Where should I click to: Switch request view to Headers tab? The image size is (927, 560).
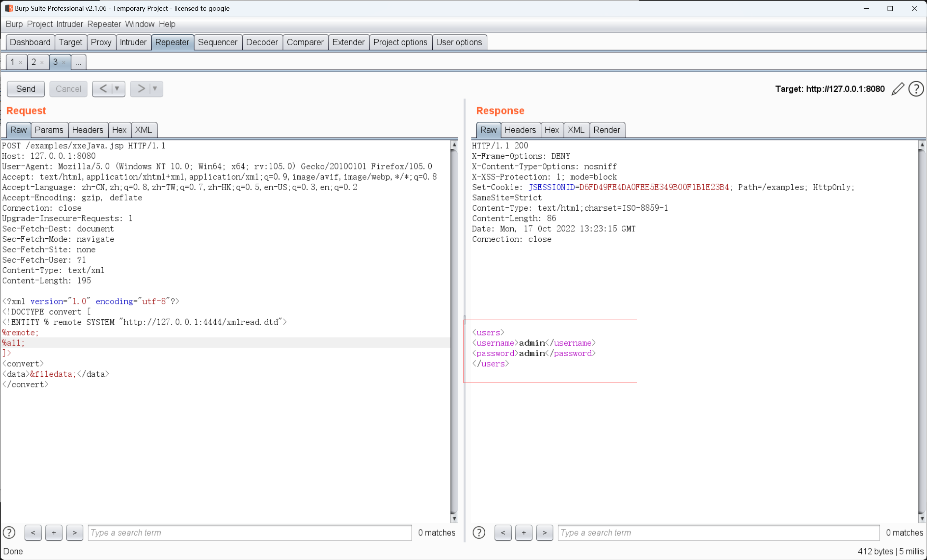(88, 130)
